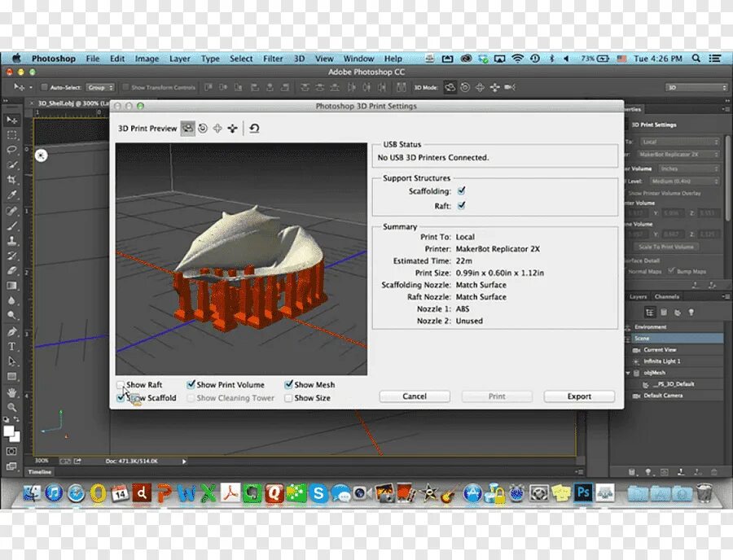This screenshot has height=560, width=733.
Task: Disable Show Mesh
Action: tap(288, 384)
